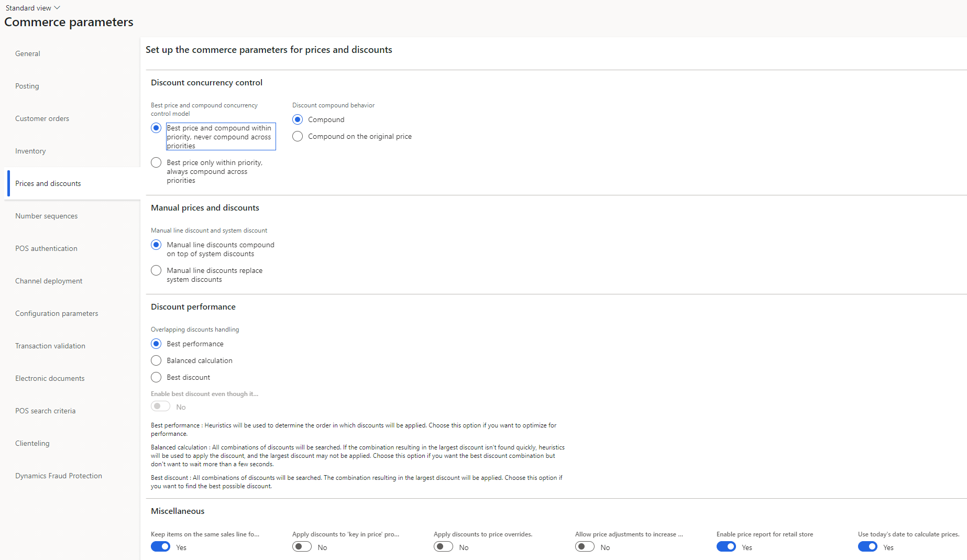967x560 pixels.
Task: Switch to the Posting tab
Action: click(27, 86)
